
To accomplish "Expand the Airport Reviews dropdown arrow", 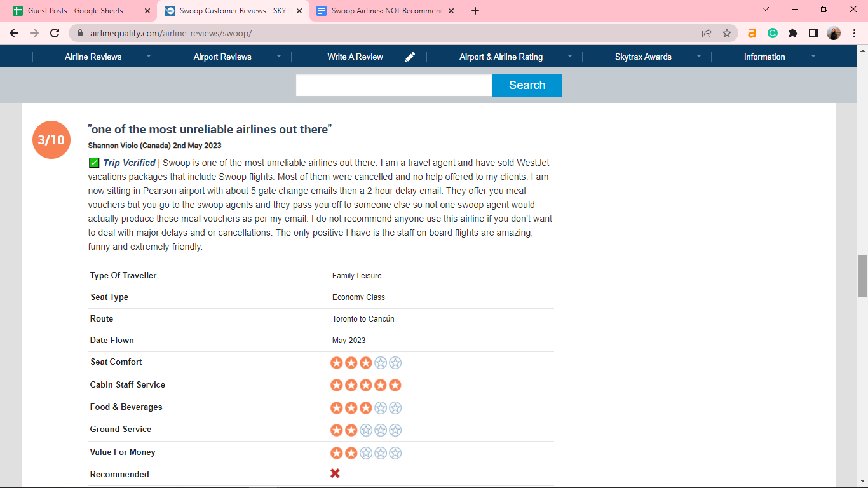I will [x=279, y=56].
